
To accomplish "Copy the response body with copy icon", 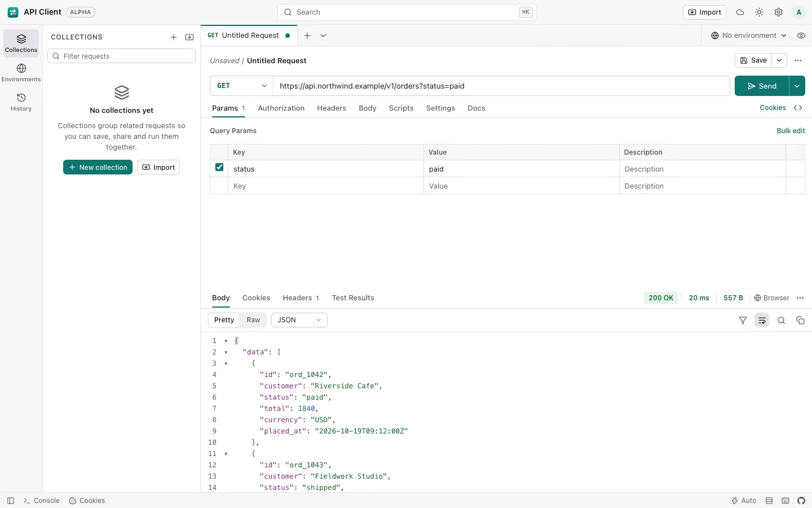I will click(x=800, y=321).
